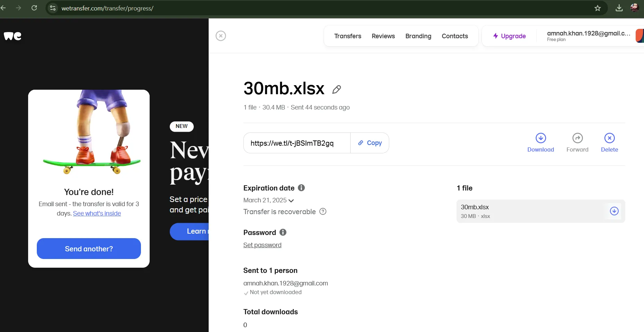
Task: Open the browser profile avatar
Action: [x=635, y=8]
